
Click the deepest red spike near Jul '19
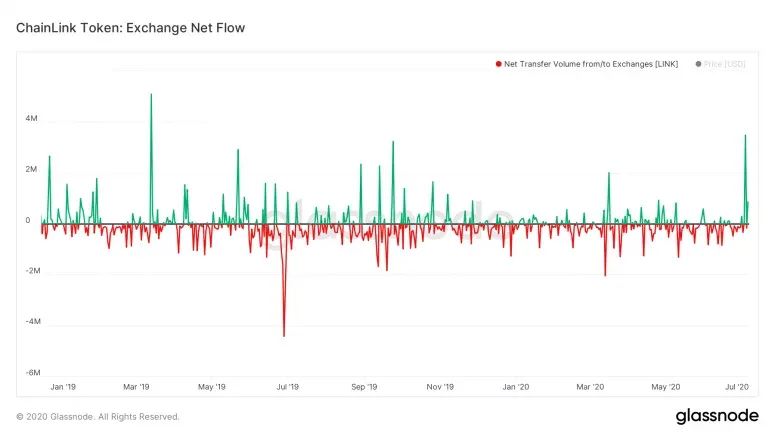point(284,280)
